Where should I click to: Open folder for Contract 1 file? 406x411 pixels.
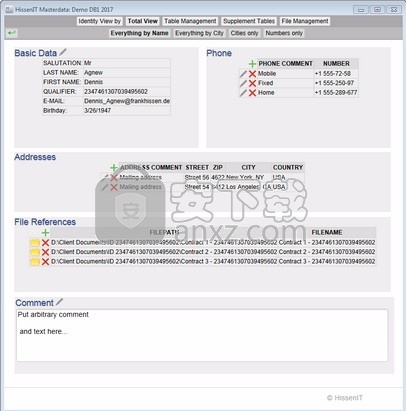[35, 243]
